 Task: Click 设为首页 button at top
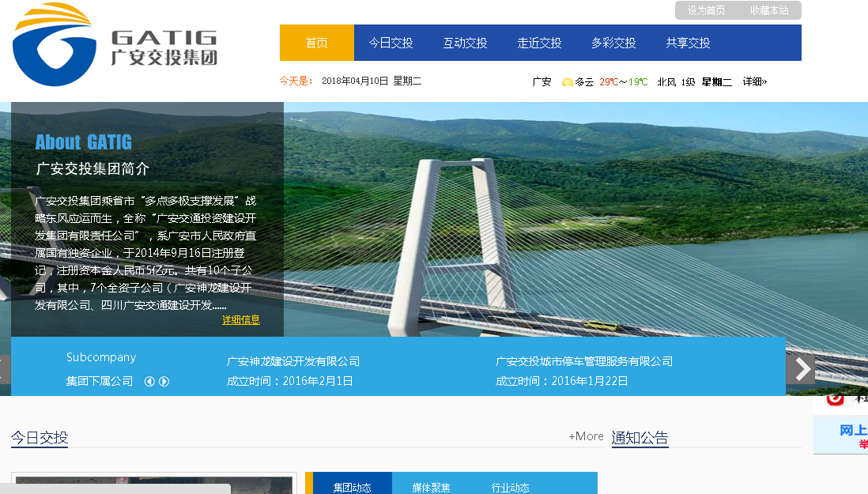pos(706,10)
